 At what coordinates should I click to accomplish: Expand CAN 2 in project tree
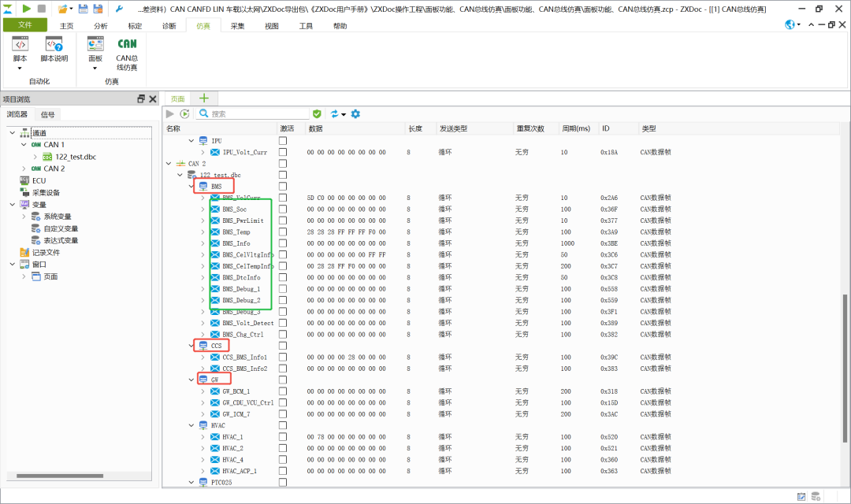tap(24, 169)
